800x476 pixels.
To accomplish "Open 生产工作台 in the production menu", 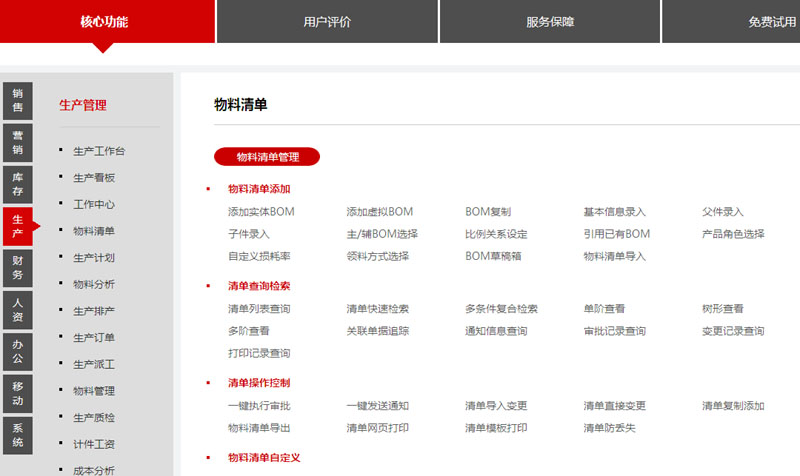I will 100,152.
